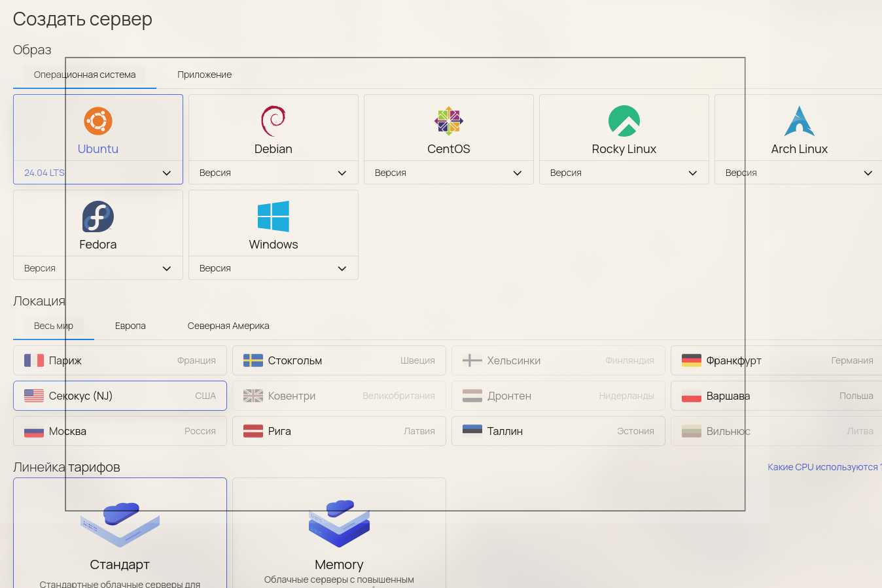882x588 pixels.
Task: Open the Какие CPU используются link
Action: (x=824, y=467)
